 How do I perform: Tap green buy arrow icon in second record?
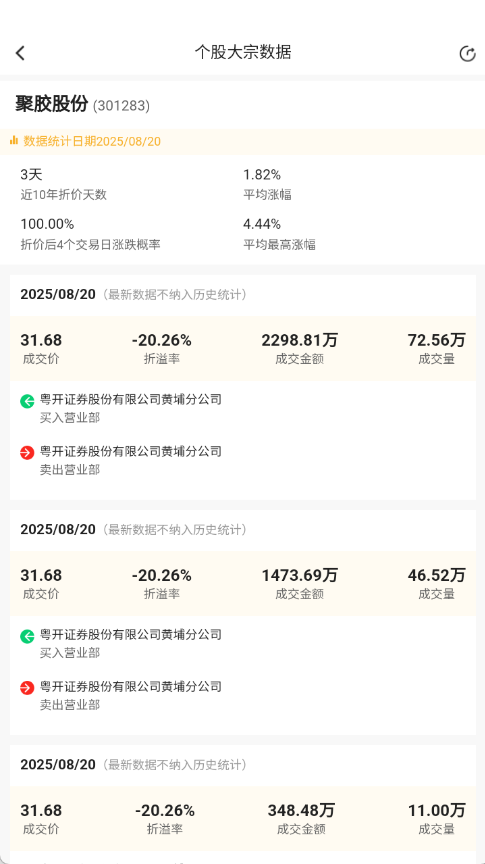click(27, 636)
